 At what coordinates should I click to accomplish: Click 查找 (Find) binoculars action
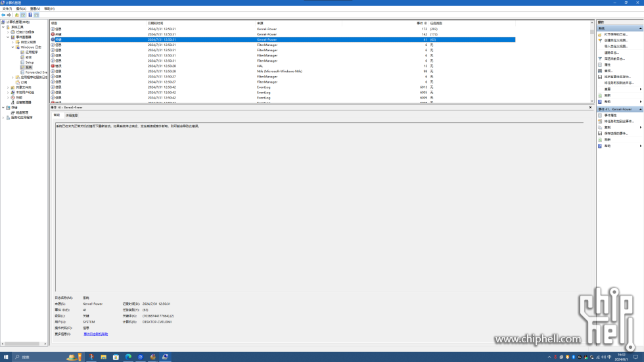pyautogui.click(x=609, y=71)
